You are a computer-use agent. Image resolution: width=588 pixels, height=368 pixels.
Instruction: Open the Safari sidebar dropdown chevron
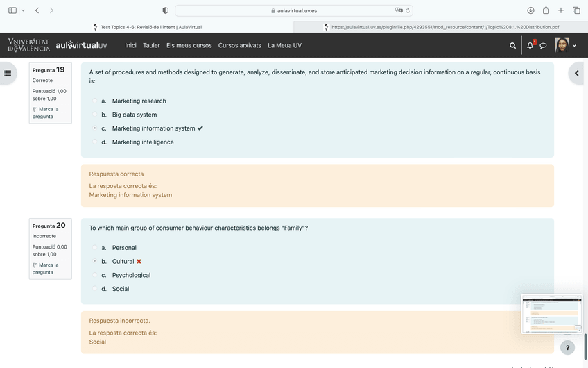coord(23,10)
